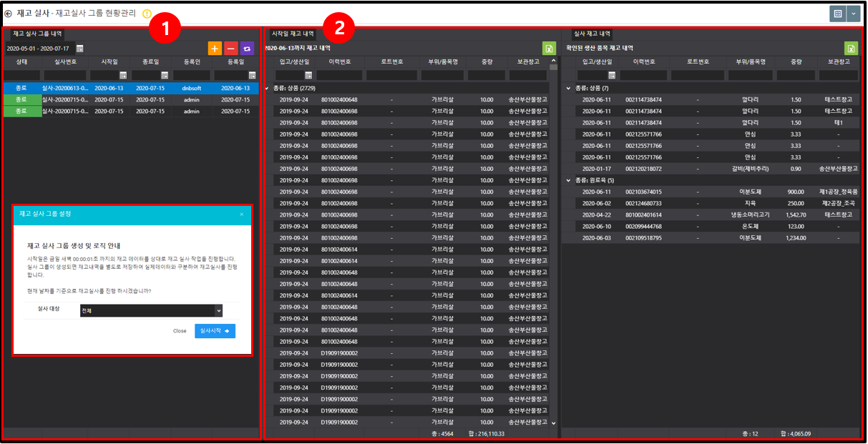The image size is (868, 444).
Task: Open the calendar picker for 2020-05-01 - 2020-07-17
Action: tap(80, 48)
